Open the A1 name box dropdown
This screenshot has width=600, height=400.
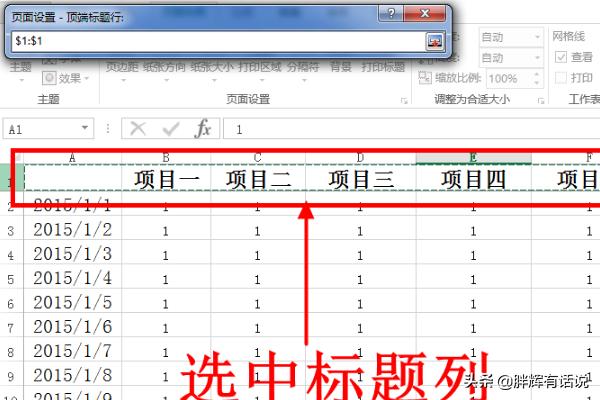point(85,128)
